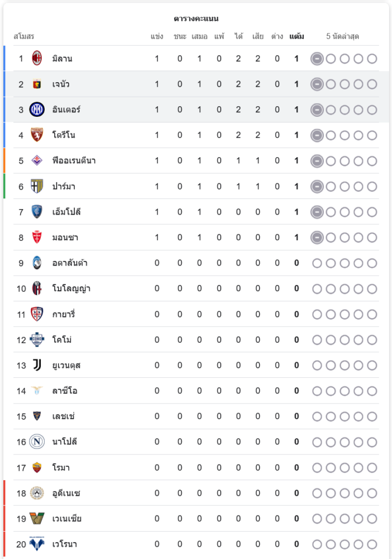
Task: Click the ตารางคะแนน table title
Action: coord(196,18)
